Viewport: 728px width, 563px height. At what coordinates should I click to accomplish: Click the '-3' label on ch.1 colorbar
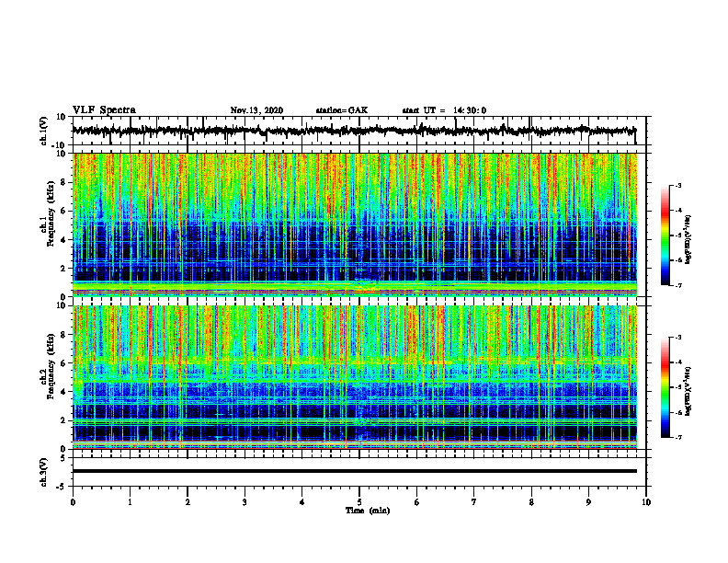(x=677, y=185)
